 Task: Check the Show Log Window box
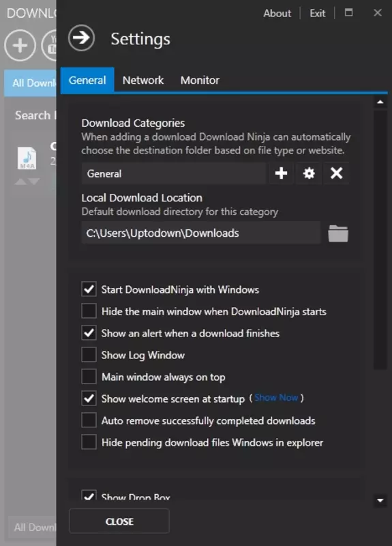tap(89, 354)
